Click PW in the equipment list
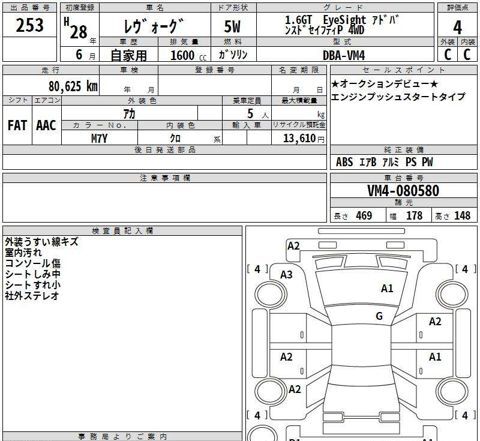 click(x=428, y=162)
